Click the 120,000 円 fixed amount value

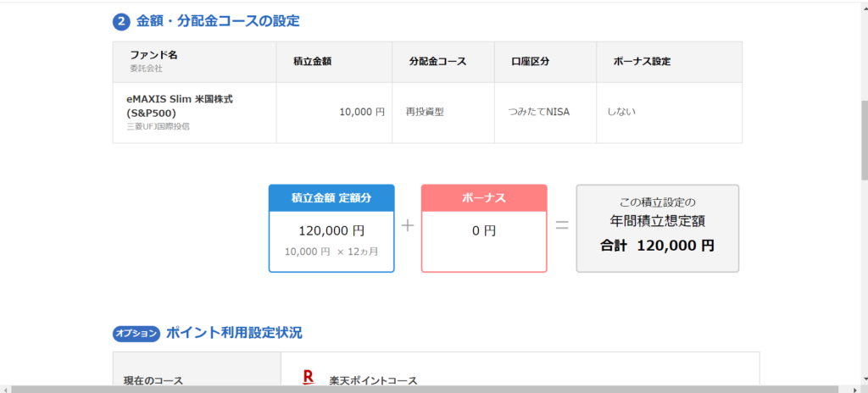331,231
